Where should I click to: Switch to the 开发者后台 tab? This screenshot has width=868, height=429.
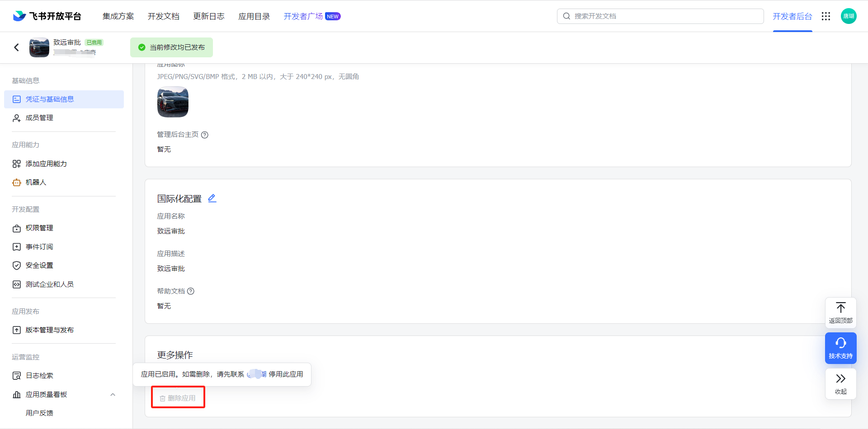[793, 16]
